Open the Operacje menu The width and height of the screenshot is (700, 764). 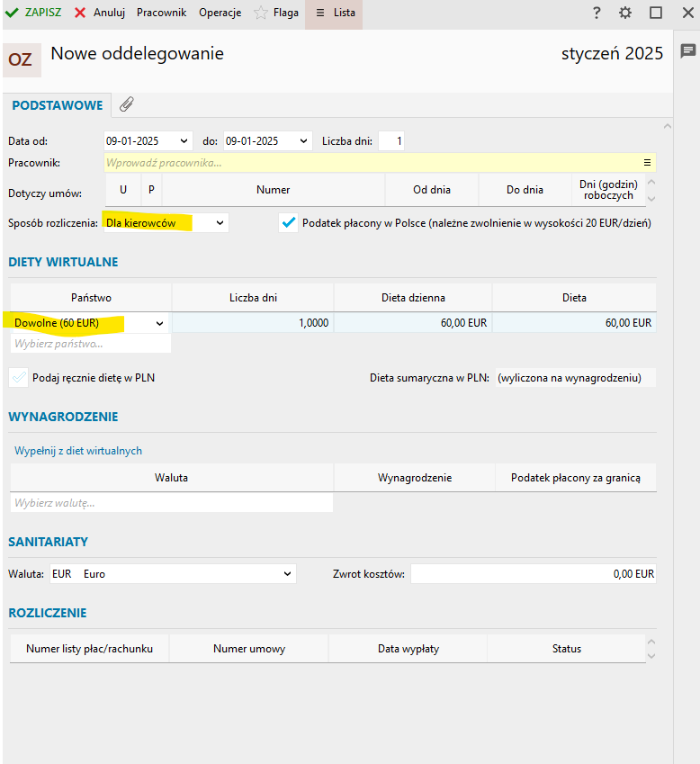[220, 13]
